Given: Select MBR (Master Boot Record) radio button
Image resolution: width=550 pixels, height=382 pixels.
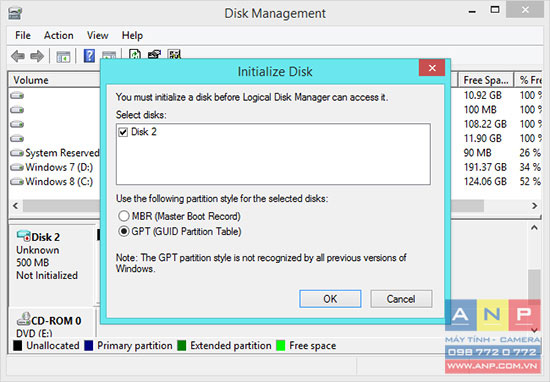Looking at the screenshot, I should click(124, 216).
